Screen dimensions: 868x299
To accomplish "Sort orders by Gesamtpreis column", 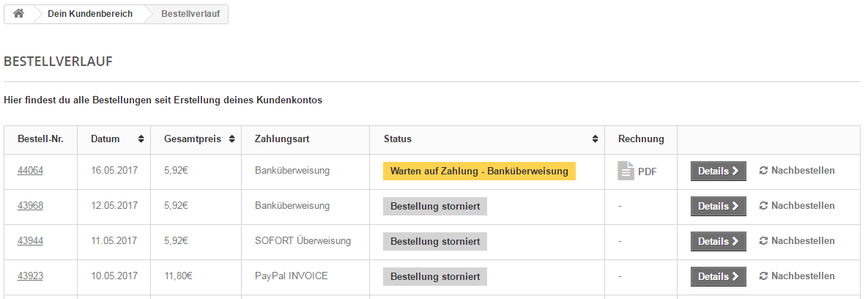I will pyautogui.click(x=231, y=139).
